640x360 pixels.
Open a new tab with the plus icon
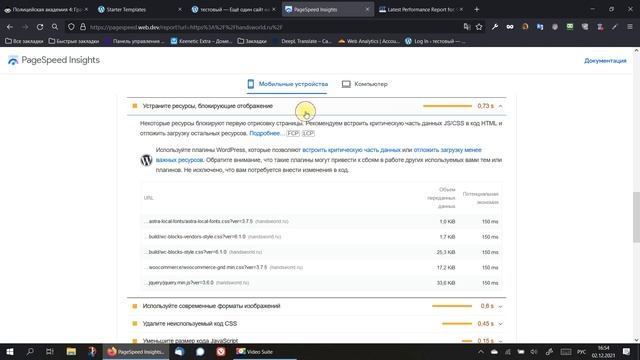[x=477, y=9]
